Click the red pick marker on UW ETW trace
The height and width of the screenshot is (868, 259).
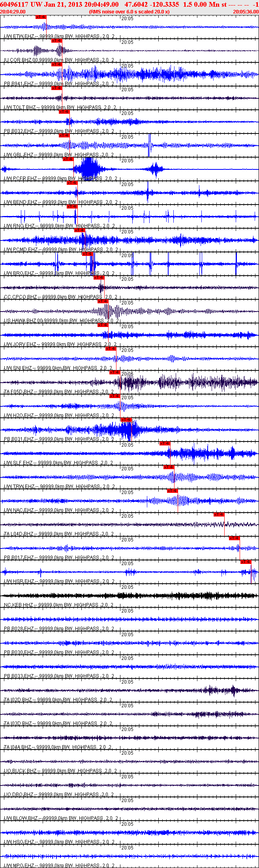click(41, 17)
